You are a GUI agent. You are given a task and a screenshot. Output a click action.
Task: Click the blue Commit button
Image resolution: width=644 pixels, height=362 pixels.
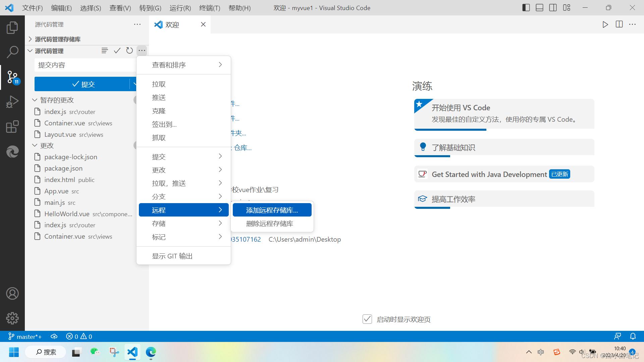pos(82,84)
